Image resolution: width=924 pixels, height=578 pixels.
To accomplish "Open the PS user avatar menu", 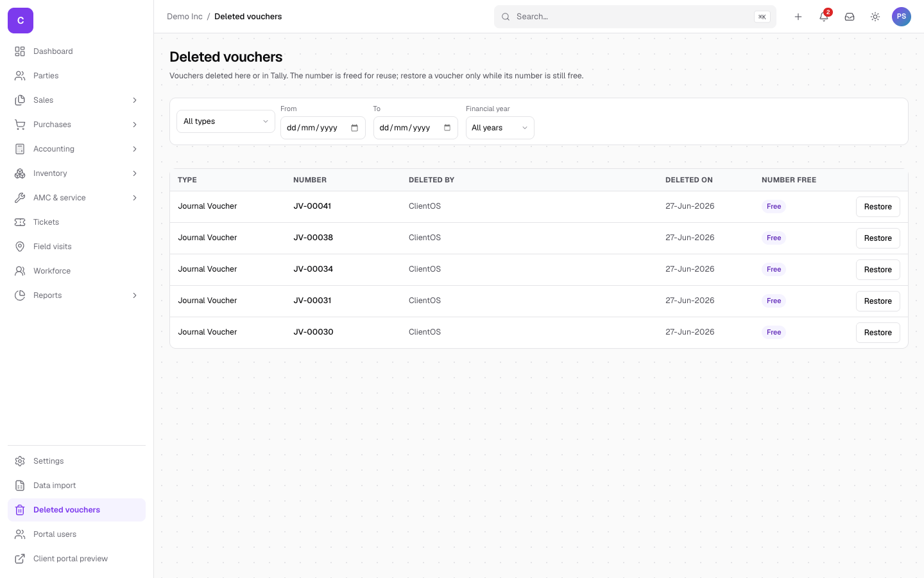I will tap(902, 17).
